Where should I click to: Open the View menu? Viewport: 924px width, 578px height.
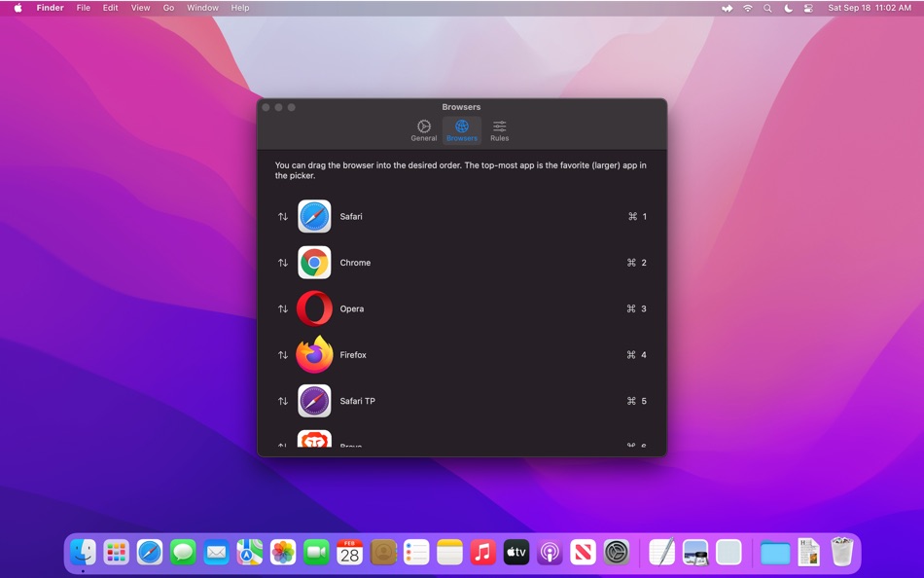tap(140, 8)
